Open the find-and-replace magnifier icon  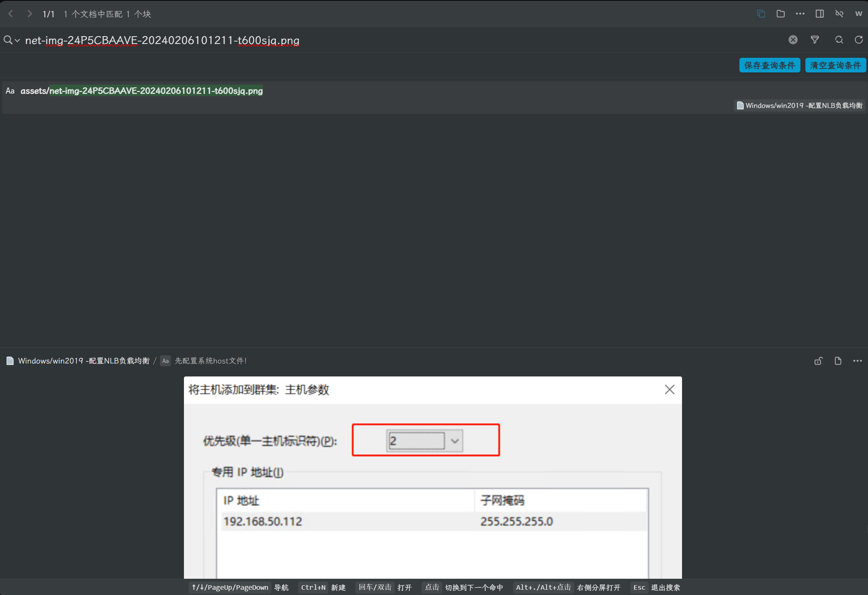(x=839, y=40)
